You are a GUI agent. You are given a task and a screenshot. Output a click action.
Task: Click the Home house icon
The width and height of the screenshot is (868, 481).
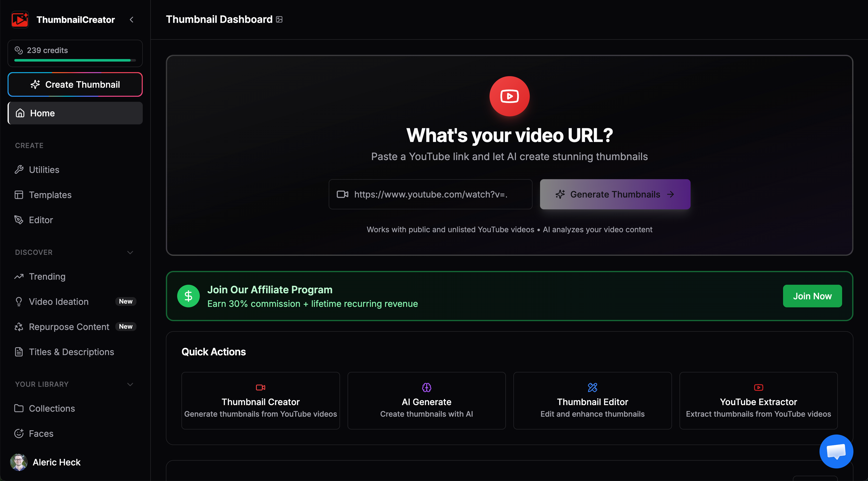[x=20, y=113]
